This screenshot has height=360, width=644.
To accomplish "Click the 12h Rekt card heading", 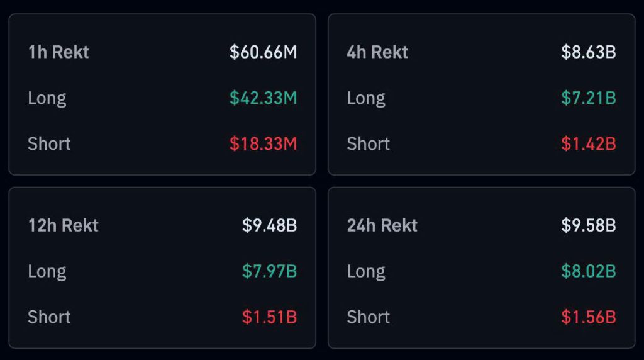I will coord(64,225).
